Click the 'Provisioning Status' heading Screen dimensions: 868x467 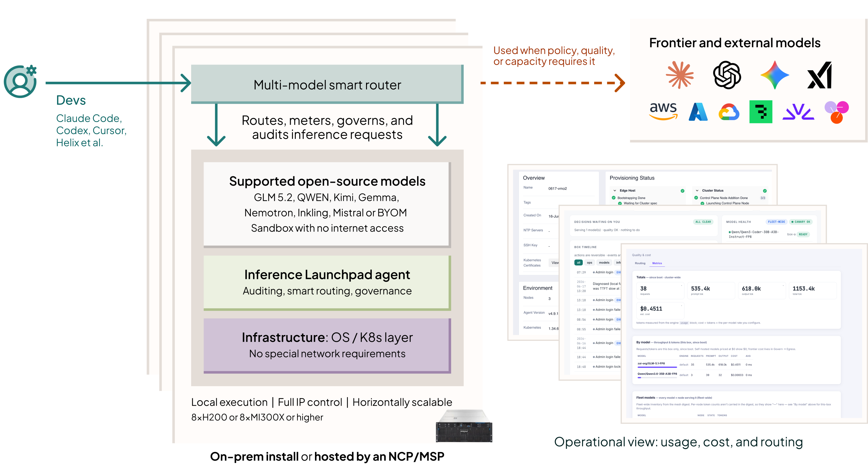[632, 178]
